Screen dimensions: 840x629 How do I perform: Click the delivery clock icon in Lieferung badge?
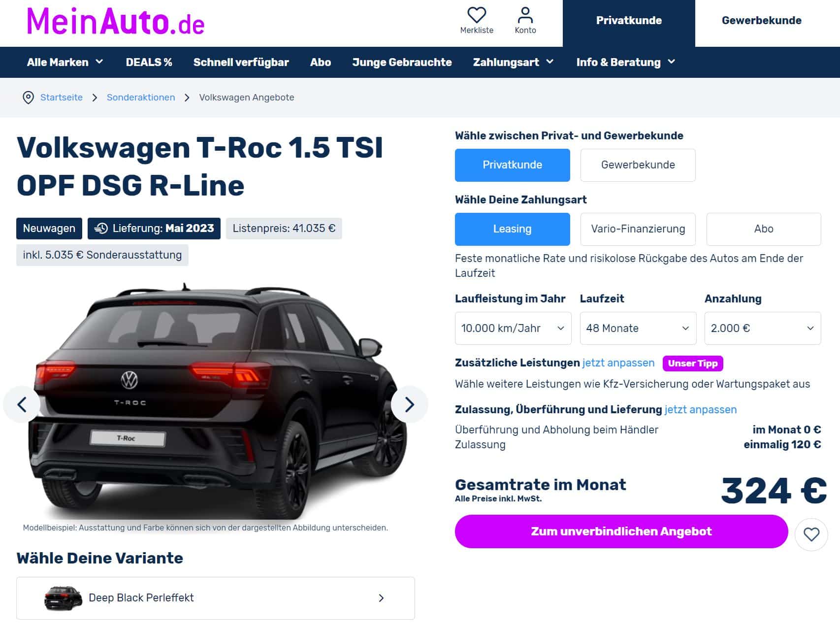click(101, 229)
